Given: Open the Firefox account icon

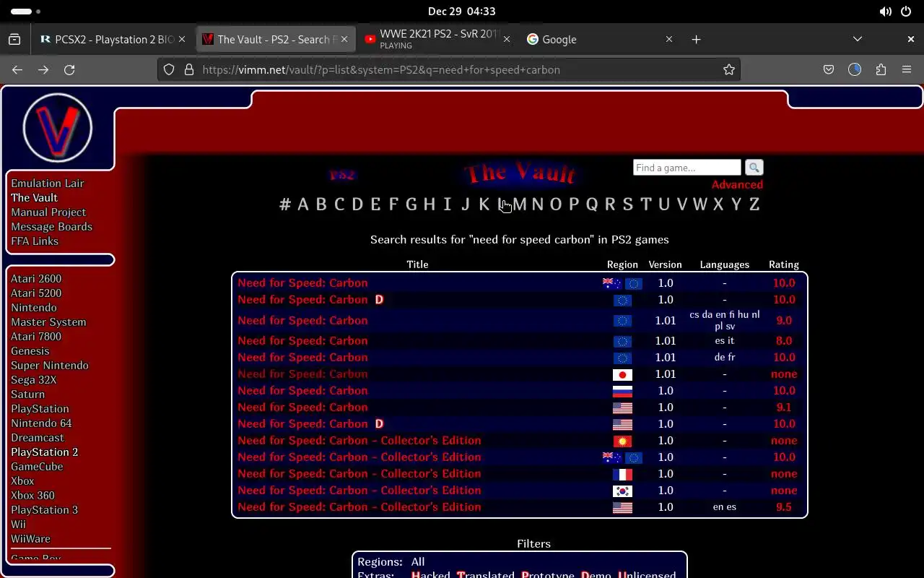Looking at the screenshot, I should [855, 69].
